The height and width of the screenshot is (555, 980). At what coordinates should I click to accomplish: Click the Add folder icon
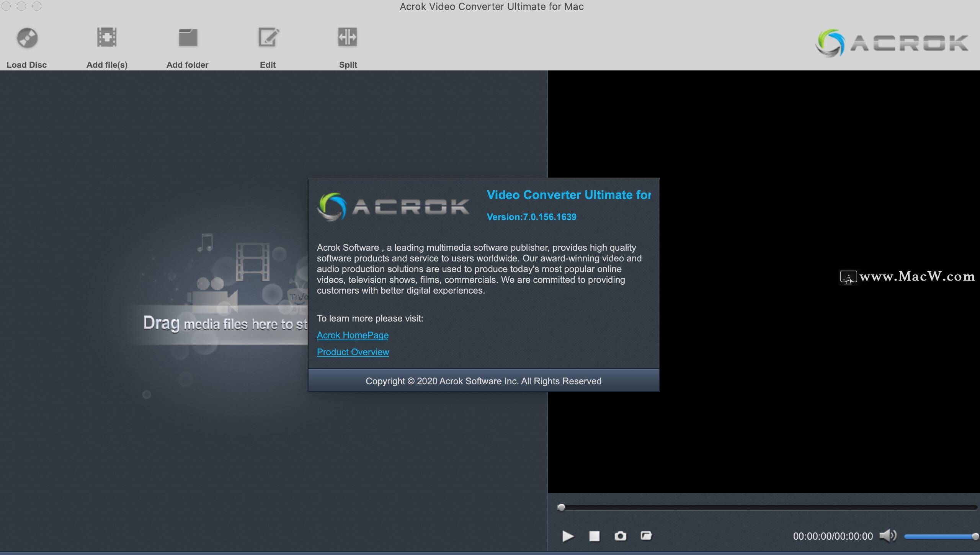click(x=188, y=38)
